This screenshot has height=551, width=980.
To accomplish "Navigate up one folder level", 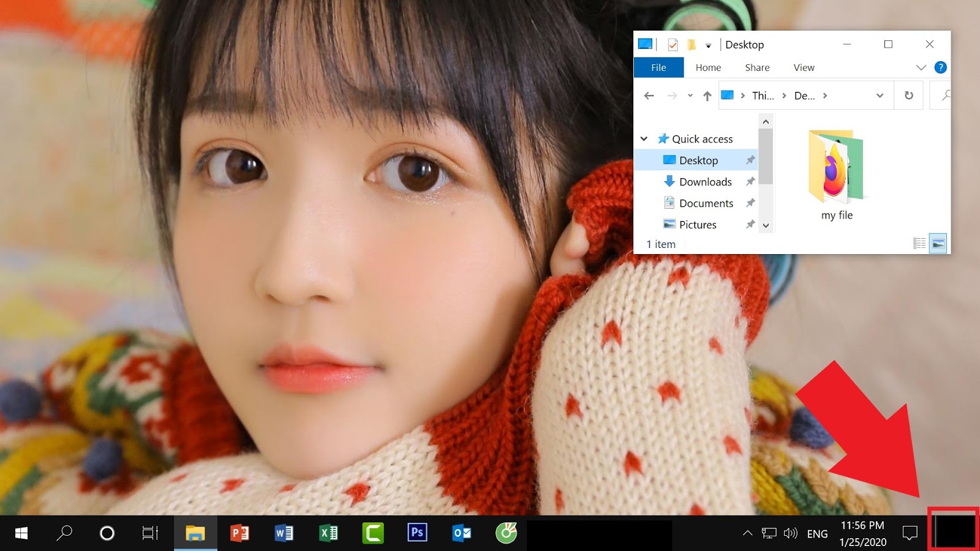I will click(707, 95).
